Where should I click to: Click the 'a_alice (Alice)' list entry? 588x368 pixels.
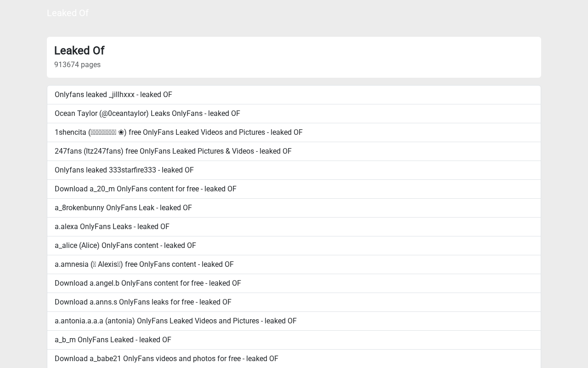coord(294,246)
